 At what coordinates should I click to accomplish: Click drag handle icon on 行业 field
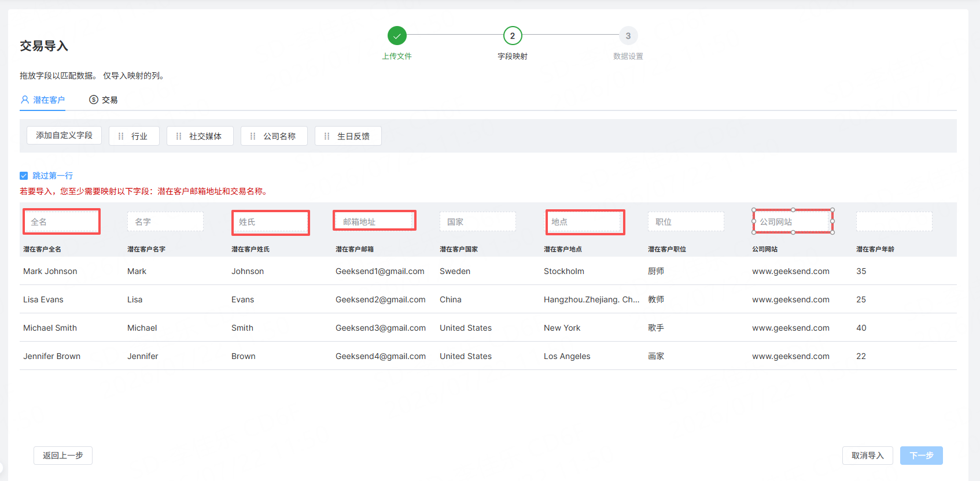click(x=121, y=136)
